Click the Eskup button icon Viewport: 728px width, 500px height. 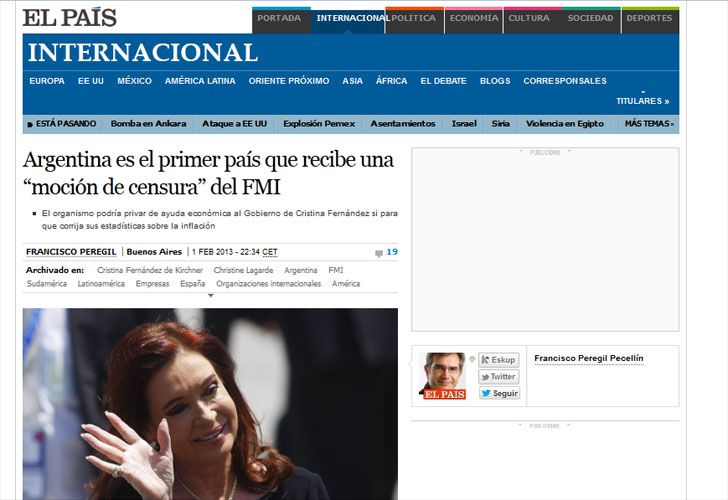coord(485,360)
